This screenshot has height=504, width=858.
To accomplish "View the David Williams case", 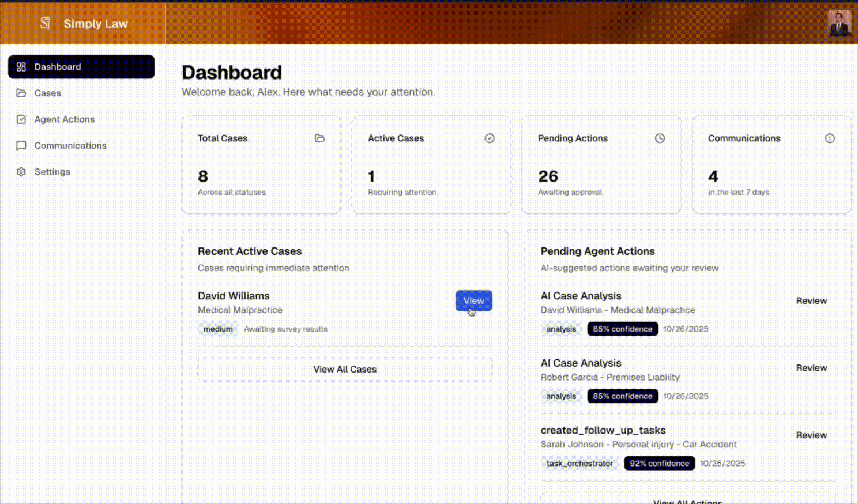I will tap(473, 300).
